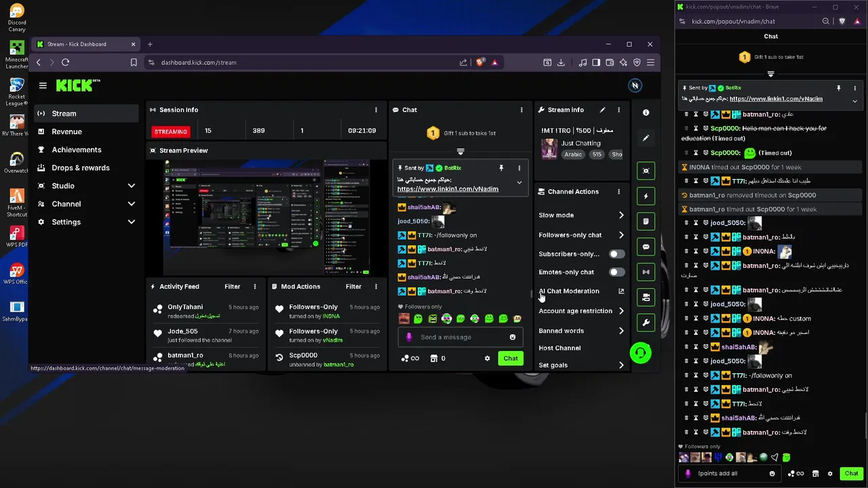This screenshot has width=868, height=488.
Task: Reload the Kick dashboard page
Action: tap(65, 62)
